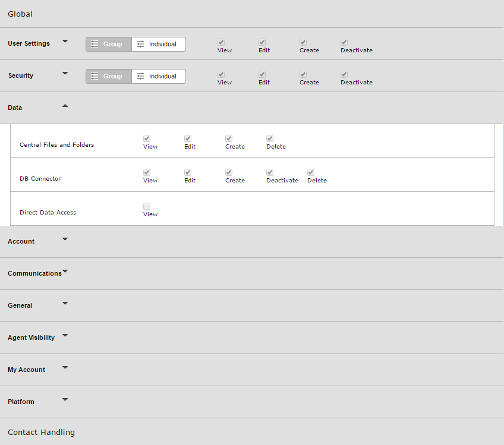This screenshot has height=445, width=504.
Task: Click the list icon in Security Group button
Action: pyautogui.click(x=94, y=76)
